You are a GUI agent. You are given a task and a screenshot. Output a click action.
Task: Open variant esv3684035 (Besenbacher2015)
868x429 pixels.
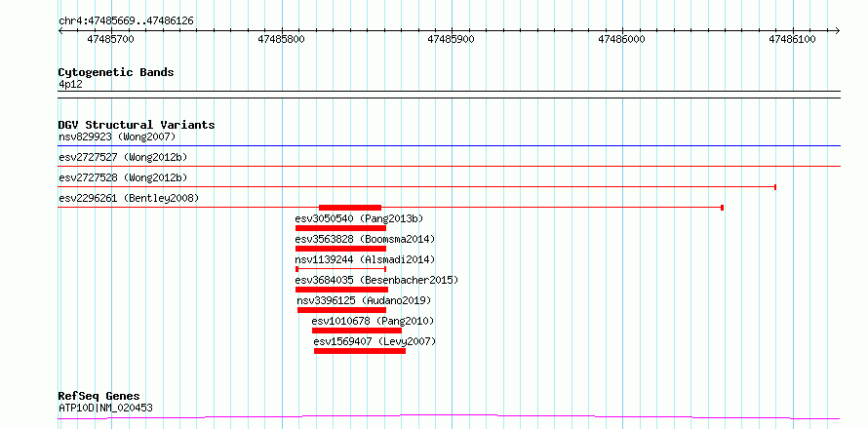coord(377,280)
